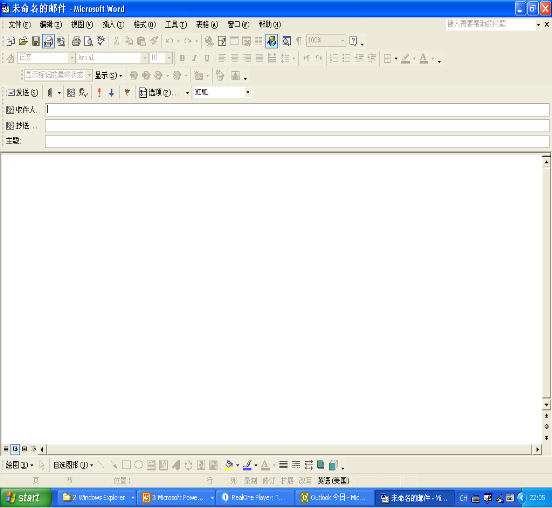Click the Print icon in toolbar

click(76, 41)
